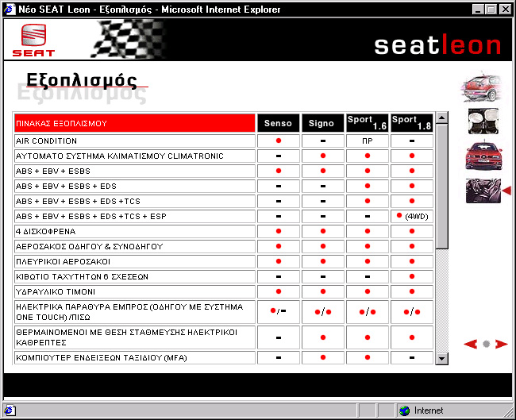Click the scrollbar up arrow of equipment table
The height and width of the screenshot is (420, 516).
tap(441, 118)
